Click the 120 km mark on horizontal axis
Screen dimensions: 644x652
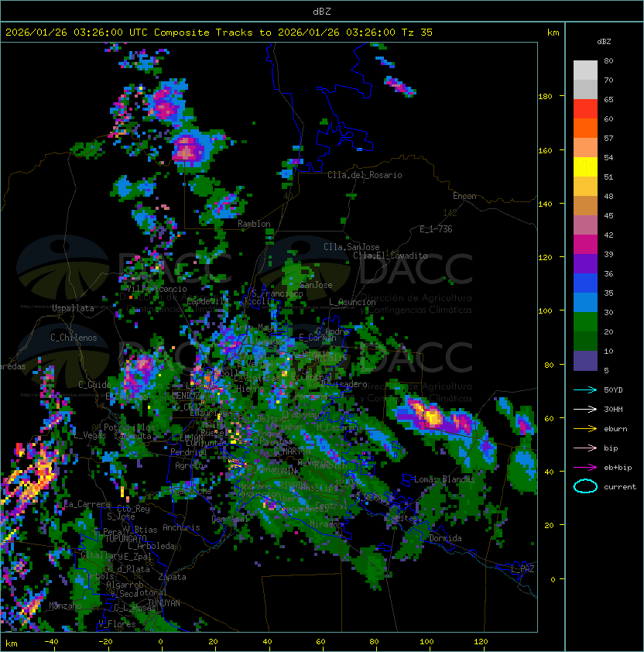click(481, 642)
